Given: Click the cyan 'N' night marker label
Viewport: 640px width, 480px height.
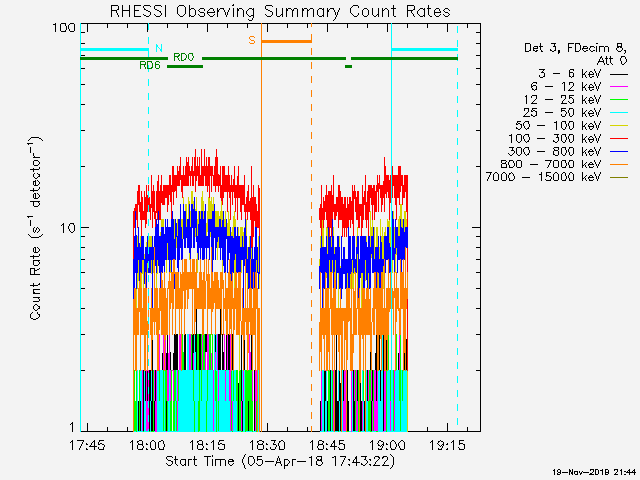Looking at the screenshot, I should coord(159,48).
